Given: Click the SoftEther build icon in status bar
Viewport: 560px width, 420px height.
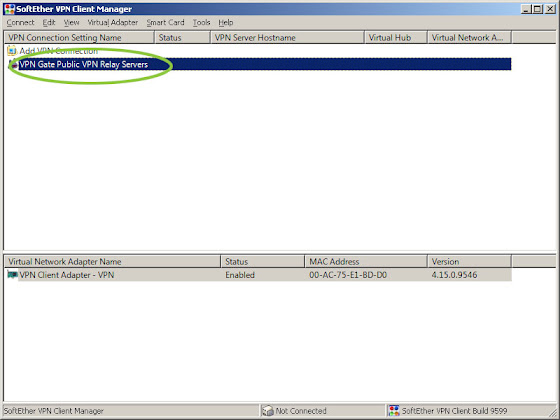Looking at the screenshot, I should [x=394, y=411].
